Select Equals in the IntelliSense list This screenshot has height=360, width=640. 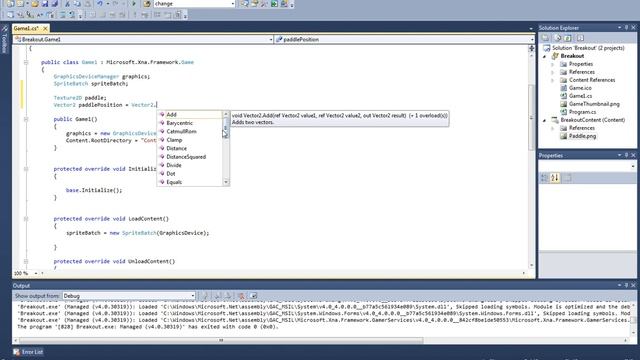190,182
